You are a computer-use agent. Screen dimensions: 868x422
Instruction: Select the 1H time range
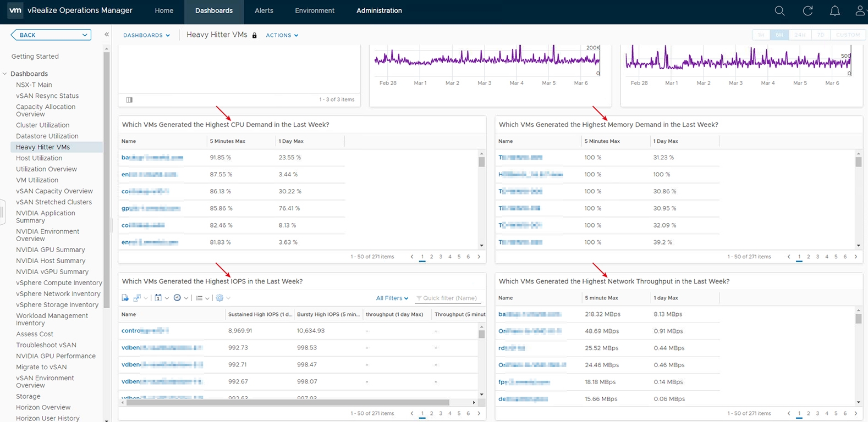click(761, 35)
